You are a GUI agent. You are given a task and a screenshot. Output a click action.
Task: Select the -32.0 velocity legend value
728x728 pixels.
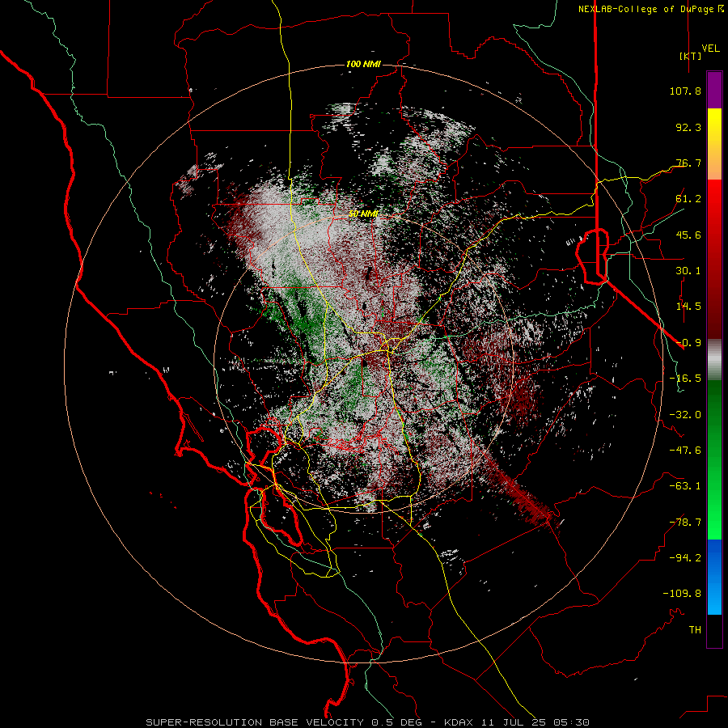685,415
